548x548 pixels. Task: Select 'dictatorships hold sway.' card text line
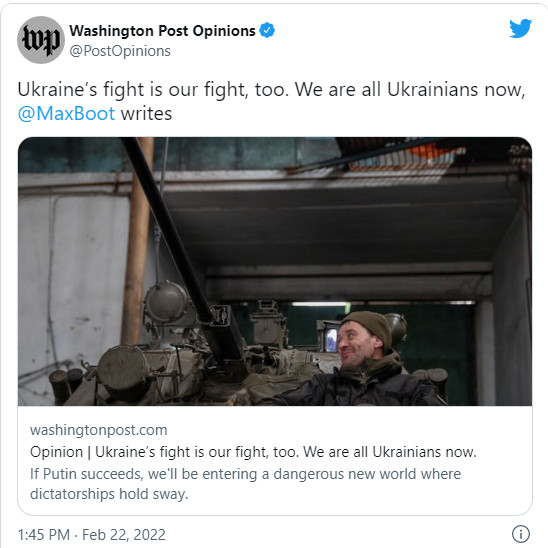coord(109,494)
